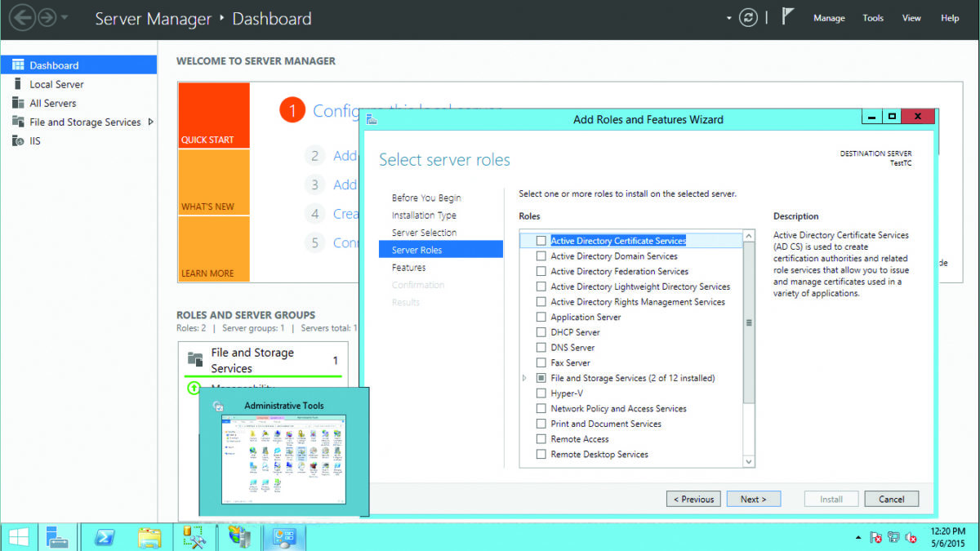Screen dimensions: 980x551
Task: Open Windows PowerShell from the taskbar
Action: tap(104, 536)
